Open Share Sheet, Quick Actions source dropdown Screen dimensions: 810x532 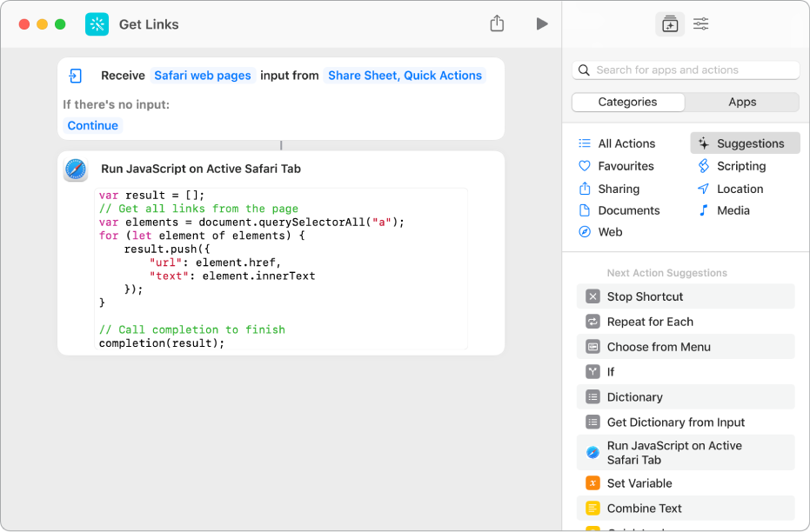[x=405, y=76]
